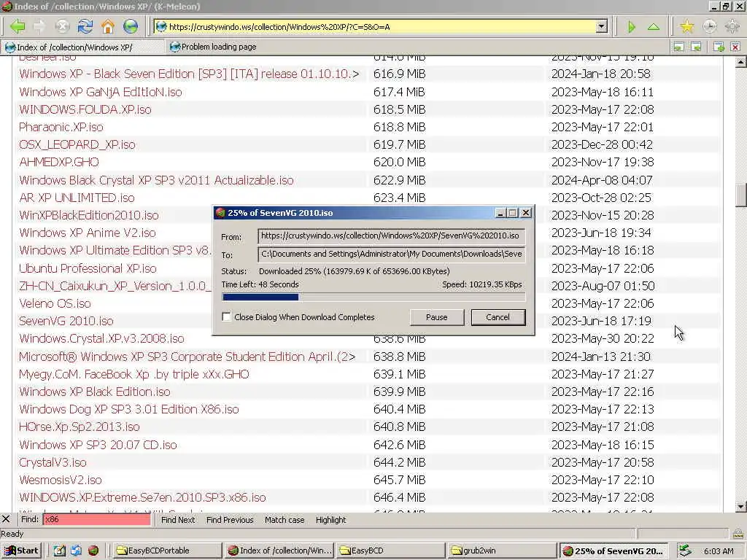Open bookmarks with the yellow star icon
The height and width of the screenshot is (560, 747).
coord(686,26)
